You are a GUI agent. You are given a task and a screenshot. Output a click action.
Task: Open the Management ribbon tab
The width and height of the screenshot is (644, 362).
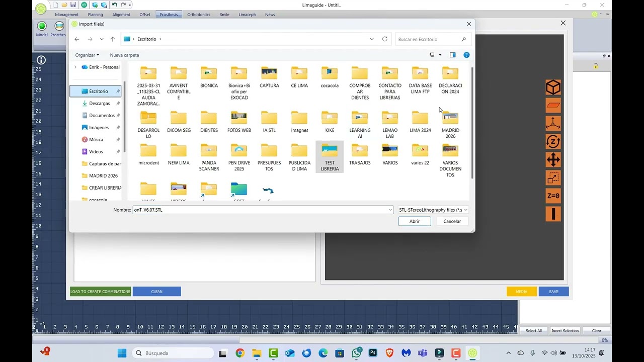pyautogui.click(x=67, y=15)
